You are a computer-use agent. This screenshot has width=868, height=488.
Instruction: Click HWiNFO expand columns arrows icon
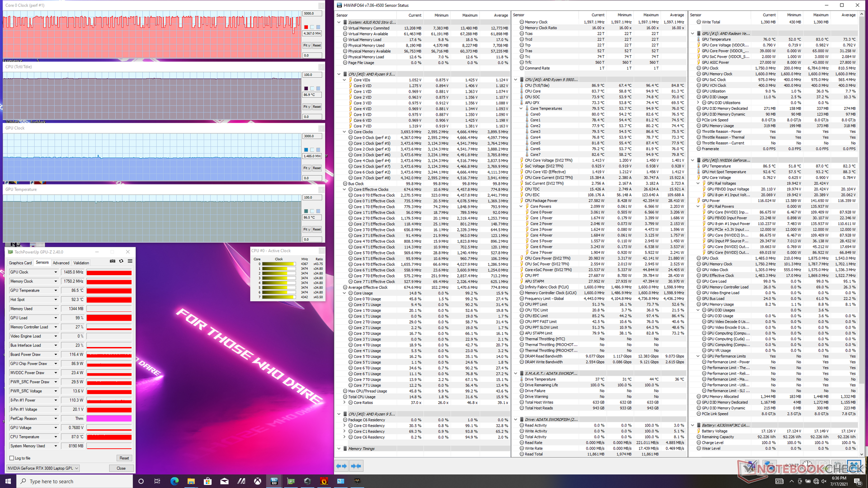tap(341, 466)
